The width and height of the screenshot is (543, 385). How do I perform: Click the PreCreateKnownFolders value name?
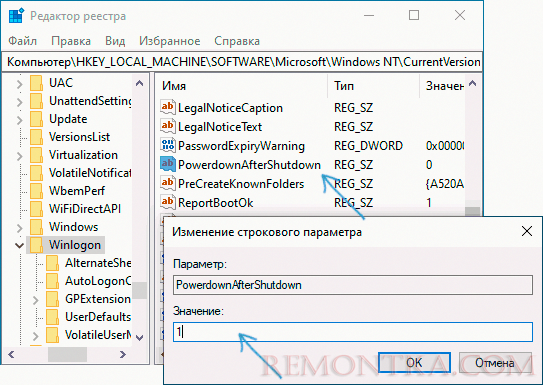point(241,184)
